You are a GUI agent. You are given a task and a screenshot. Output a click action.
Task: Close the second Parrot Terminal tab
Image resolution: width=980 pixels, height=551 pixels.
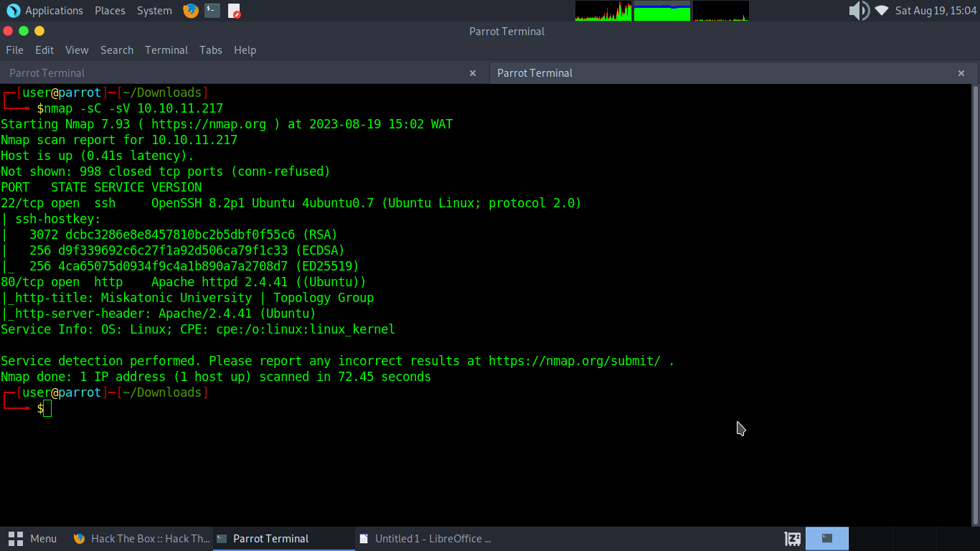[961, 73]
